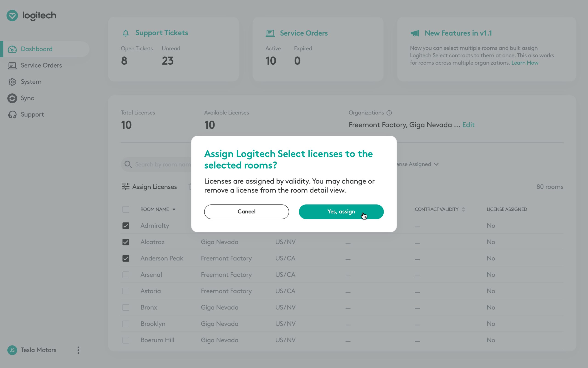Click the Sync circular icon
This screenshot has height=368, width=588.
pyautogui.click(x=12, y=98)
